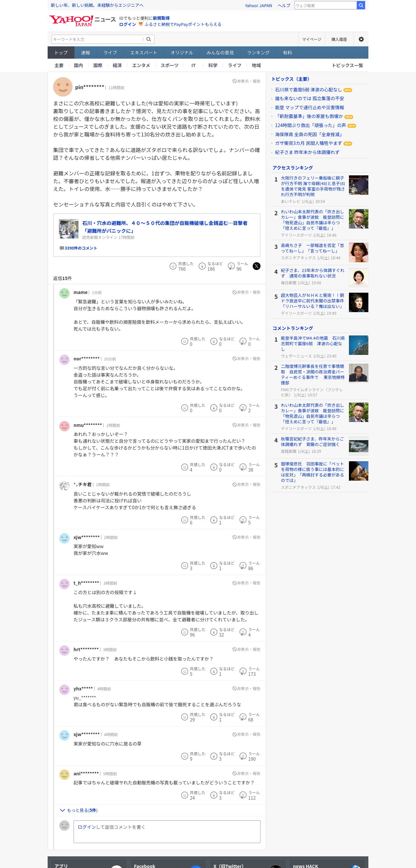Open comment ranking 二階俊博元幹事長 article
Image resolution: width=416 pixels, height=868 pixels.
tap(313, 374)
